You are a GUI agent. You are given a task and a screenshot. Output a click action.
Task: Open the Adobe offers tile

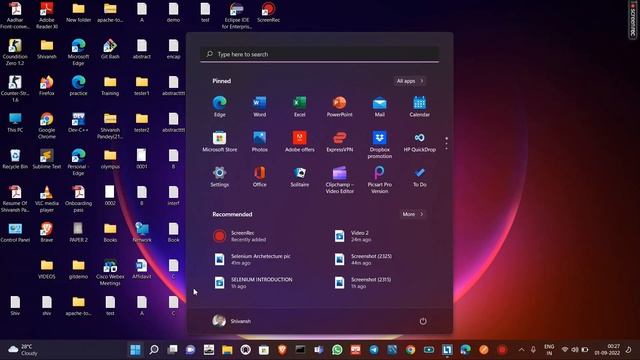(300, 142)
